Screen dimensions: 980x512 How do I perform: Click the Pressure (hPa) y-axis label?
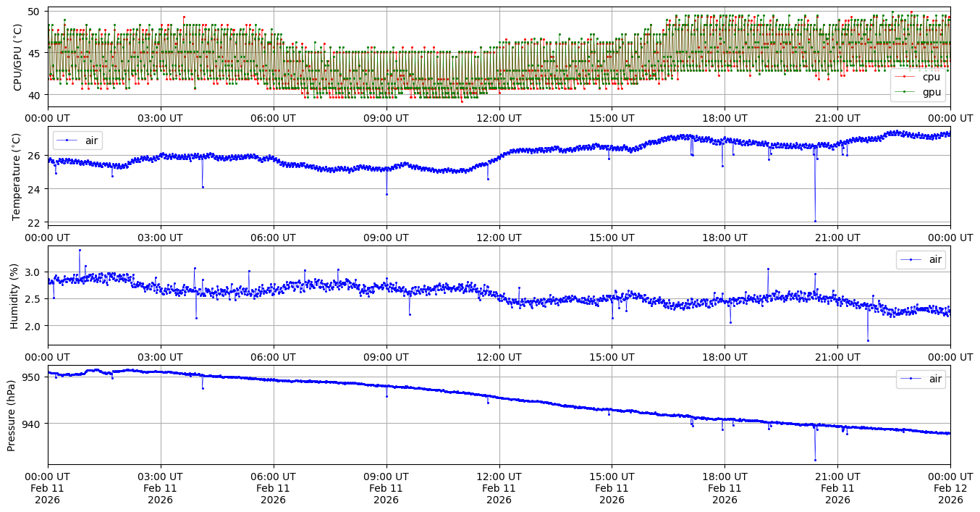tap(12, 415)
